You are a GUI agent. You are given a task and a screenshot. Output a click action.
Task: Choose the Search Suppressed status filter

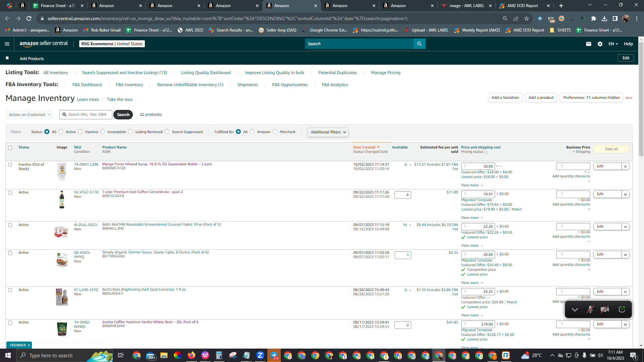[167, 132]
